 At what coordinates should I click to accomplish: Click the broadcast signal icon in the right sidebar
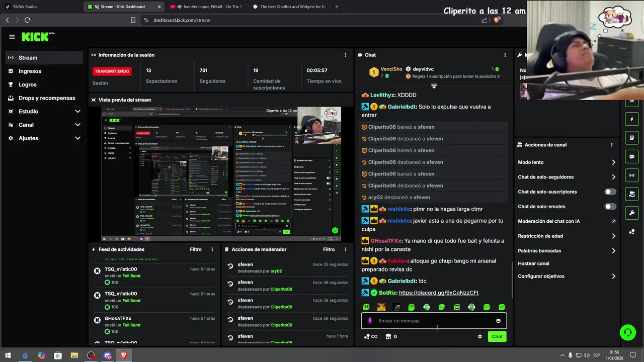tap(632, 175)
